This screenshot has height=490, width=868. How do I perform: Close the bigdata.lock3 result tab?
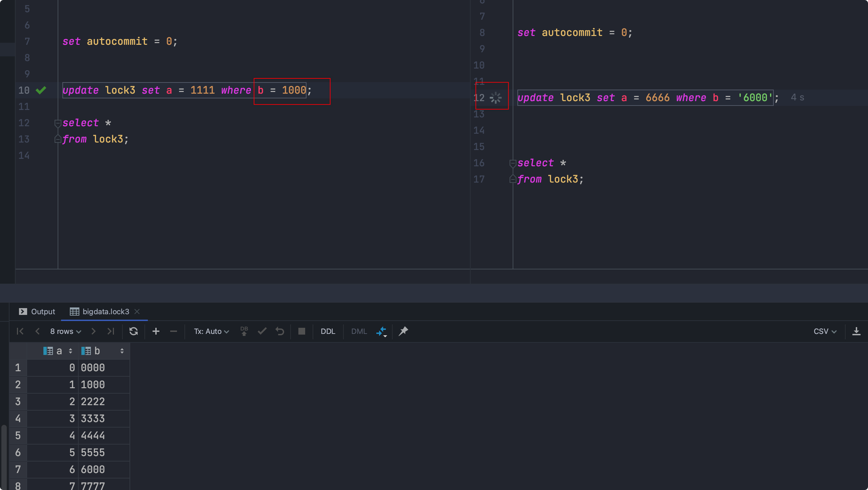[x=137, y=312]
